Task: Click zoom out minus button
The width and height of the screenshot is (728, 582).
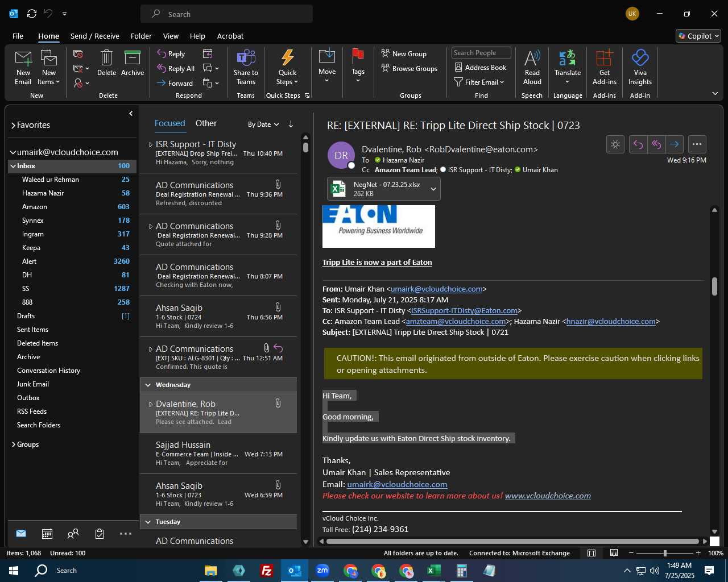Action: coord(631,553)
